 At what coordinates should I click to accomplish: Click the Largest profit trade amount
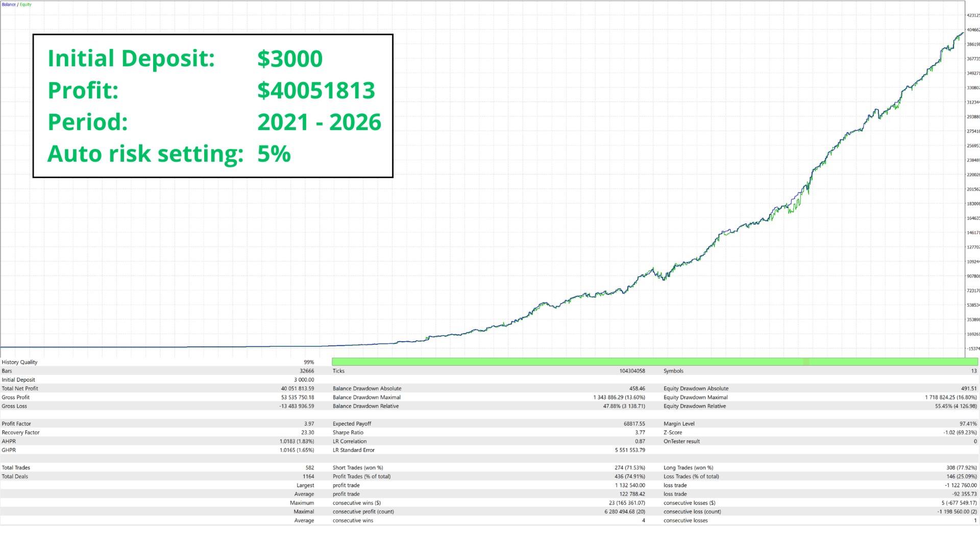coord(630,486)
